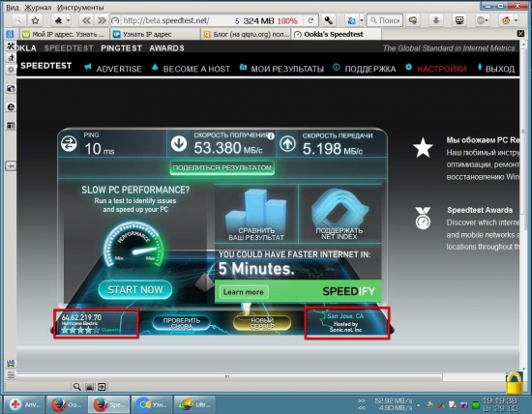532x414 pixels.
Task: Click the monitor icon in the toolbar
Action: click(459, 20)
